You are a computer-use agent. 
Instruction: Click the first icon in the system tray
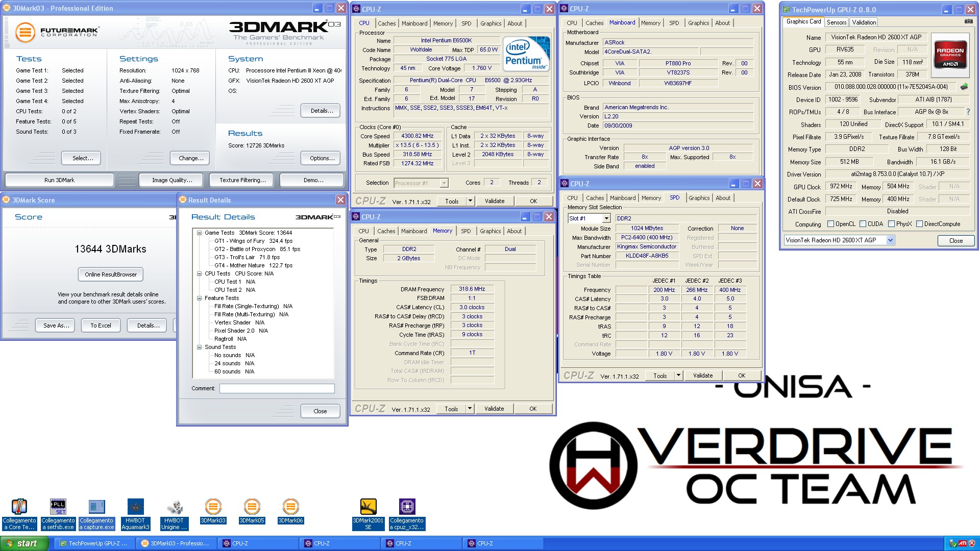(x=952, y=543)
